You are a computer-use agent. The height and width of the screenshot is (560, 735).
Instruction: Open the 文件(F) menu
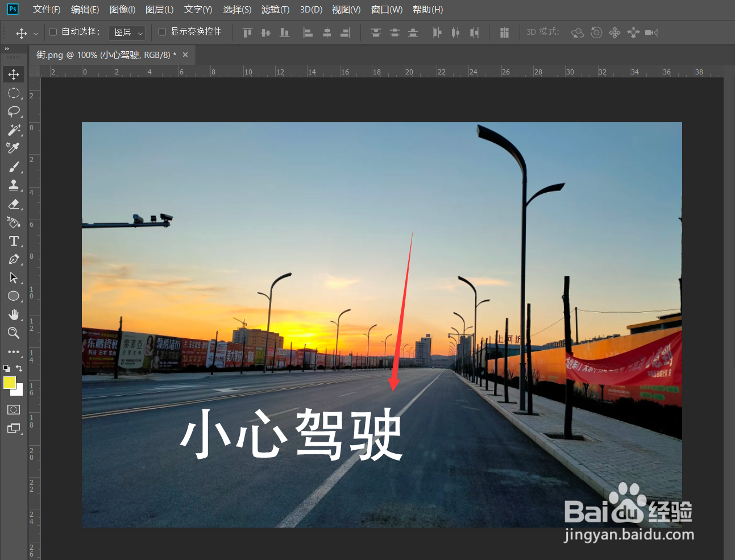pyautogui.click(x=47, y=10)
